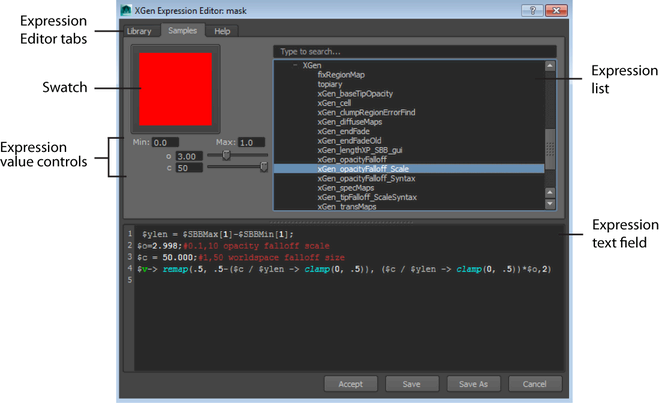
Task: Click the expression list scroll-up arrow
Action: [550, 66]
